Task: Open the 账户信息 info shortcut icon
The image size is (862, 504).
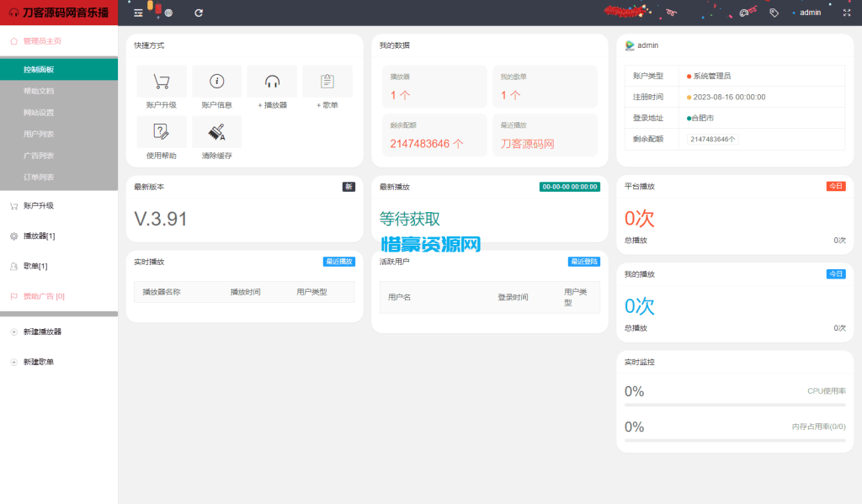Action: 216,82
